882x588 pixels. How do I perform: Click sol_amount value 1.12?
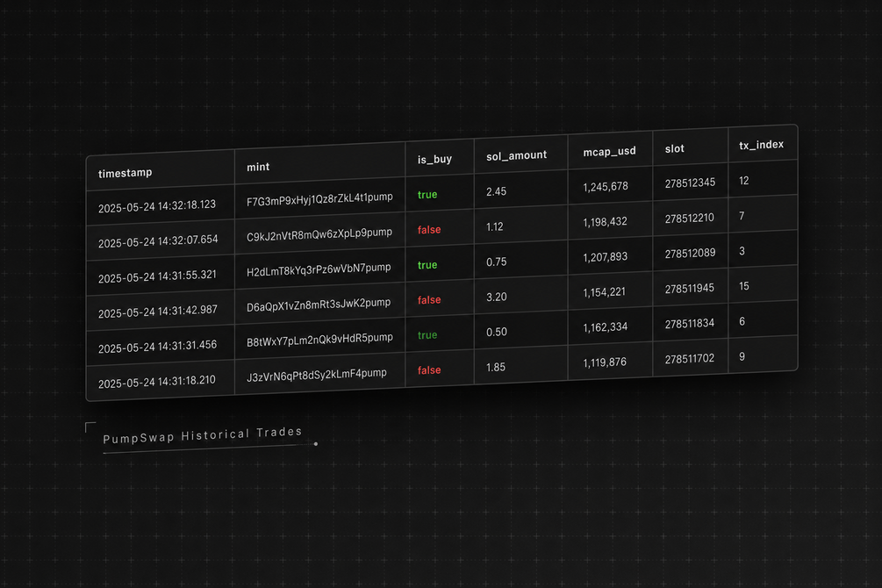tap(494, 226)
